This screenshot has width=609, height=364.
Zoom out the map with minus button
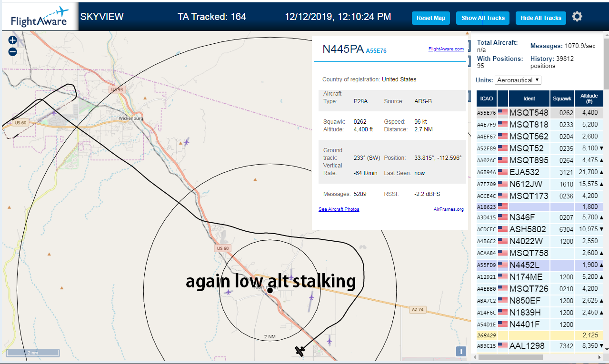pyautogui.click(x=13, y=52)
